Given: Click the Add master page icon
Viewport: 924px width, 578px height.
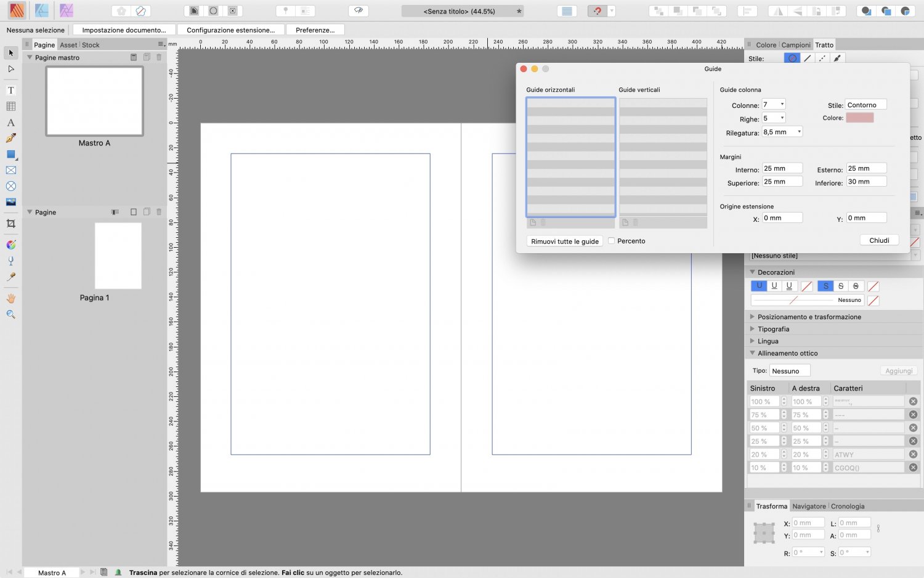Looking at the screenshot, I should coord(134,57).
